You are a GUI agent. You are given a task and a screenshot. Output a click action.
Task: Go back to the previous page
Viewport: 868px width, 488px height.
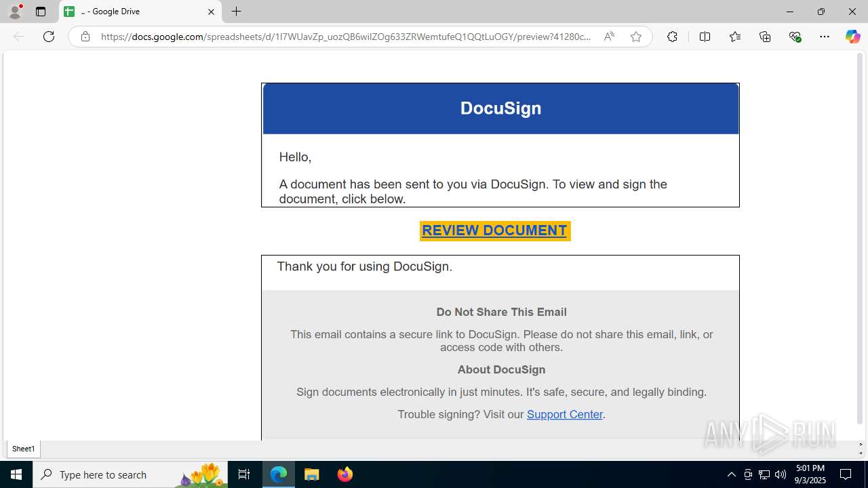[x=19, y=37]
